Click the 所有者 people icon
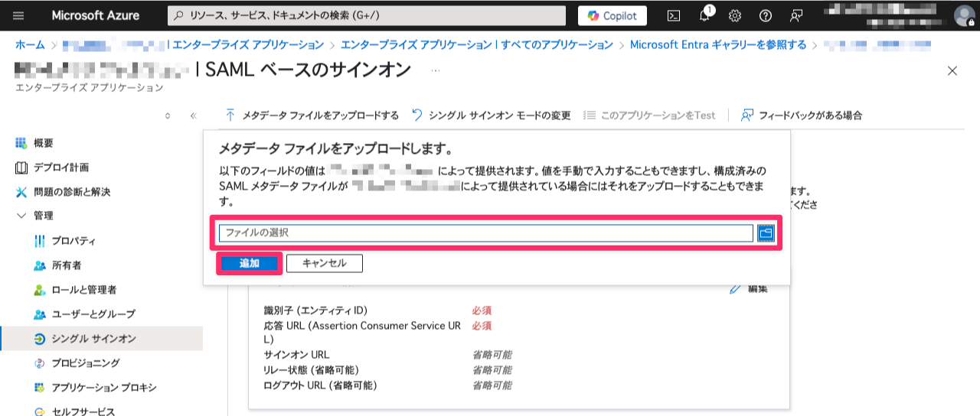 point(40,265)
